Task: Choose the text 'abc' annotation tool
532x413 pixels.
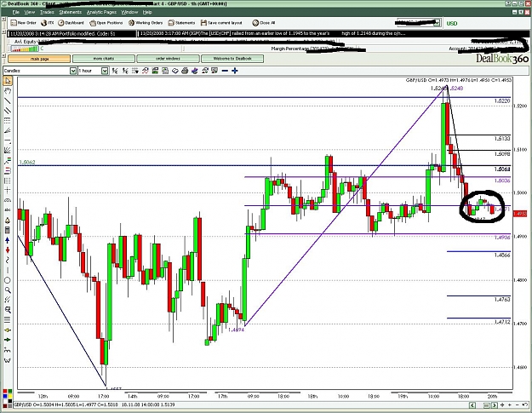Action: pyautogui.click(x=8, y=210)
